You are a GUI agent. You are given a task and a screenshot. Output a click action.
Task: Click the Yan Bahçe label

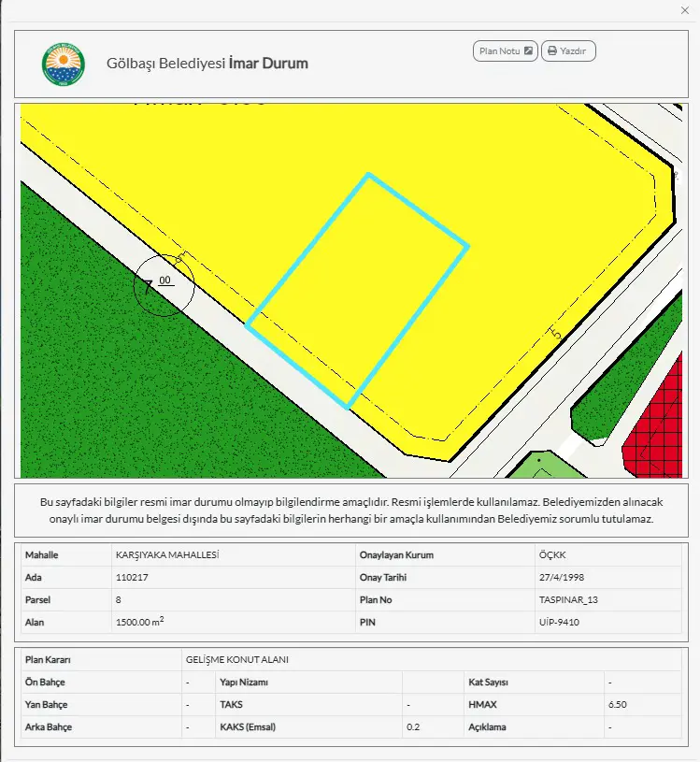46,705
